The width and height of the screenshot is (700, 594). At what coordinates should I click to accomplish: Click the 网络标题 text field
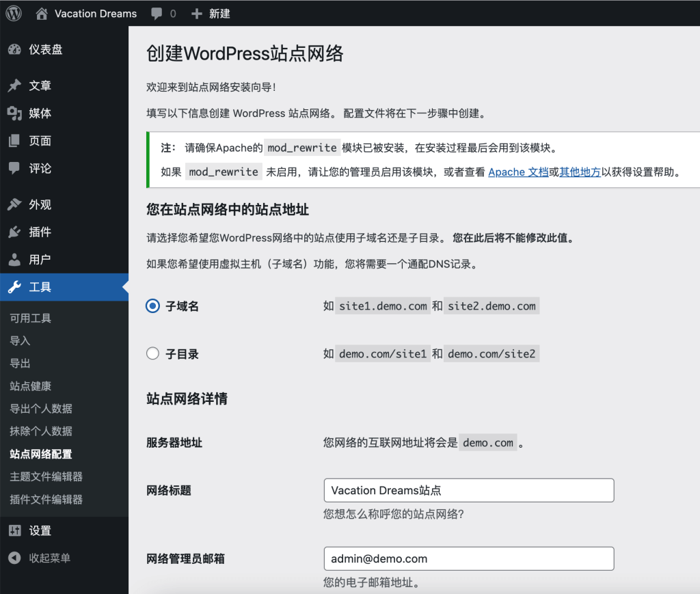468,490
